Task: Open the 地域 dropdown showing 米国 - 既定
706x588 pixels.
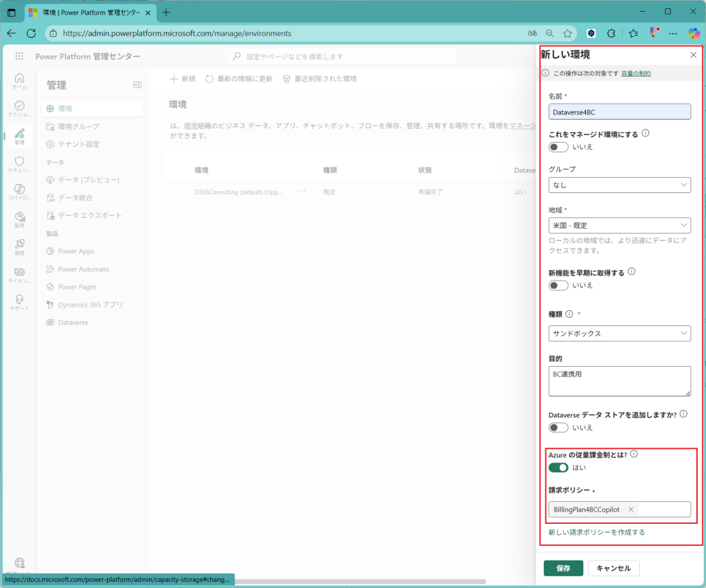Action: click(620, 225)
